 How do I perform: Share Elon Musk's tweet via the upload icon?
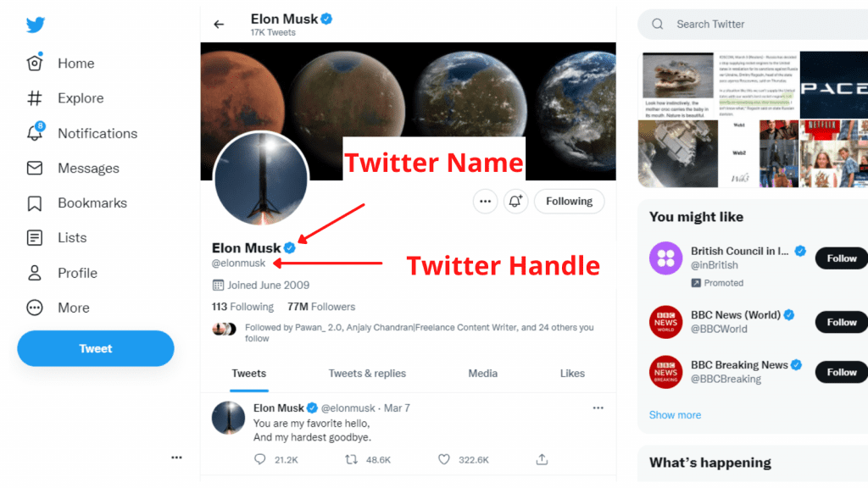[542, 458]
